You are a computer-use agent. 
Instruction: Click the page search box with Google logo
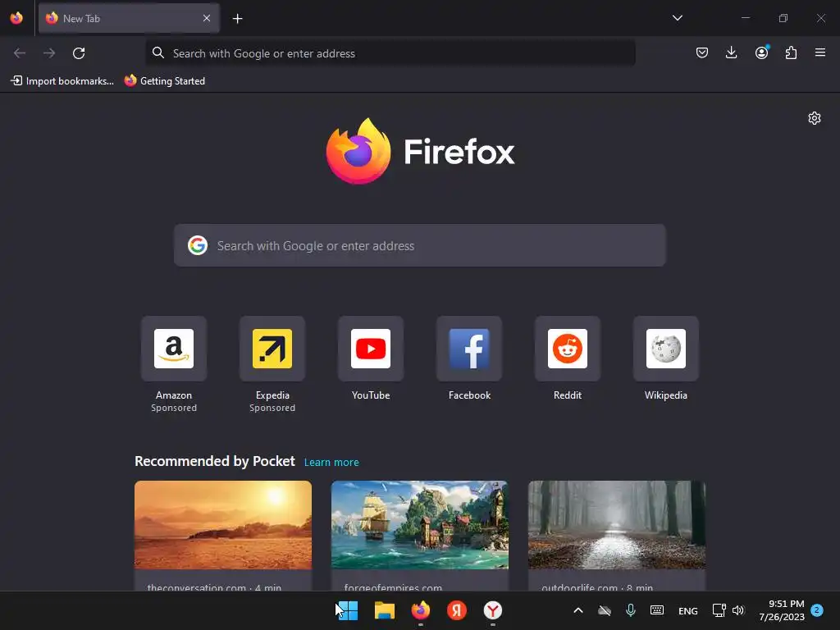point(419,245)
